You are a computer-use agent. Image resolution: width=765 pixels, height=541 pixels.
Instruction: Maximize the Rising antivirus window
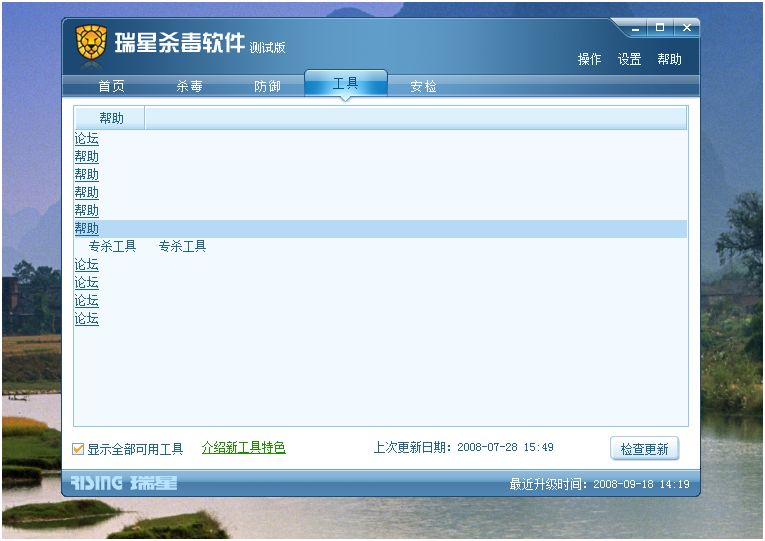tap(660, 28)
